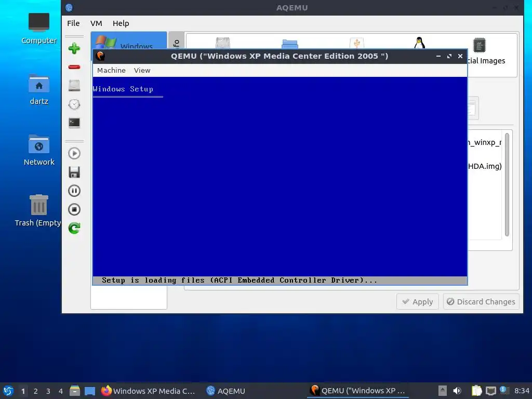532x399 pixels.
Task: Click the AQEMU main window title bar icon
Action: point(69,7)
